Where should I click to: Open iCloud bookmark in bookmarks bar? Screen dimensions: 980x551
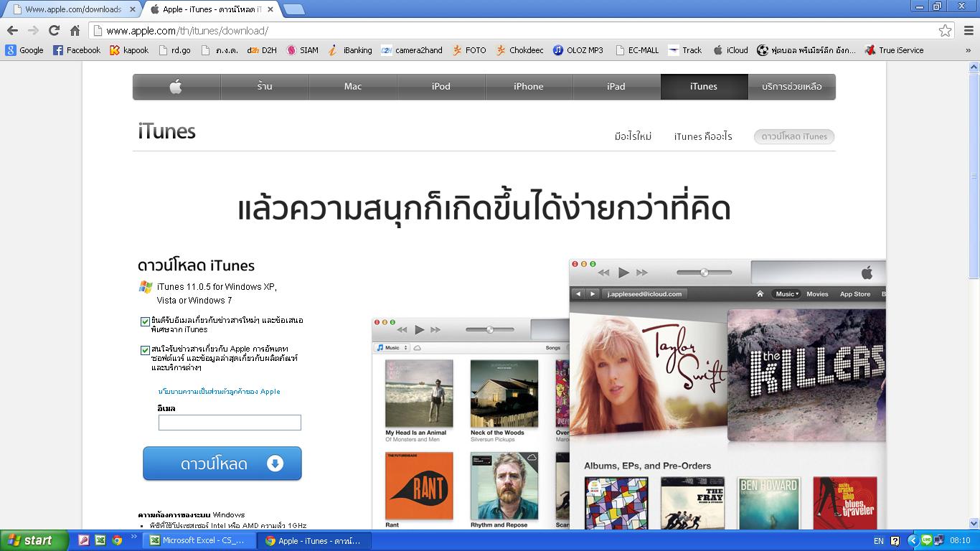click(730, 50)
